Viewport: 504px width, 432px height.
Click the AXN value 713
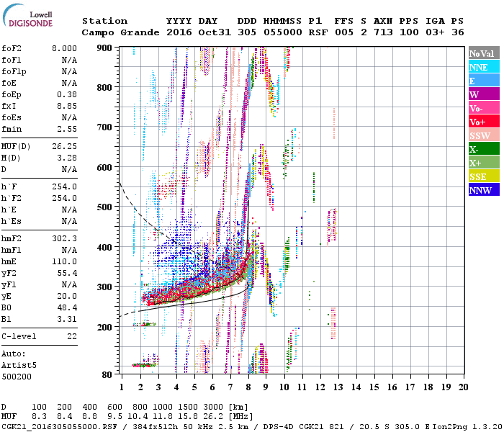[383, 32]
